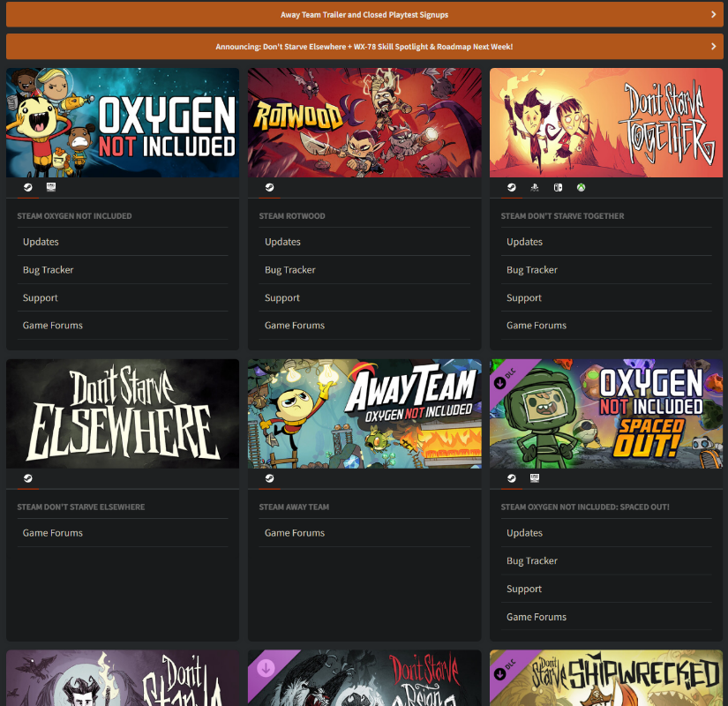Open the Away Team Trailer and Closed Playtest Signups banner

[364, 14]
